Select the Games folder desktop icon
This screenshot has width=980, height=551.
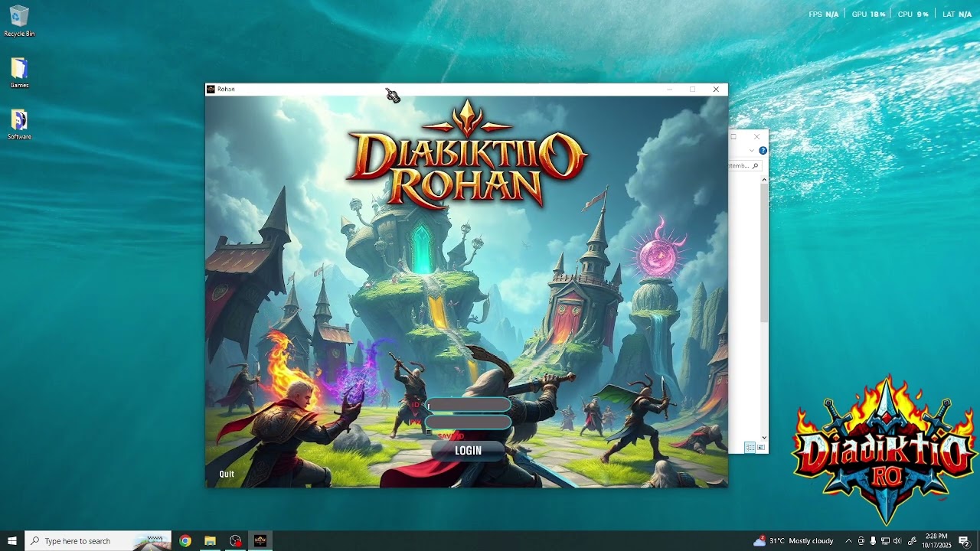(19, 73)
